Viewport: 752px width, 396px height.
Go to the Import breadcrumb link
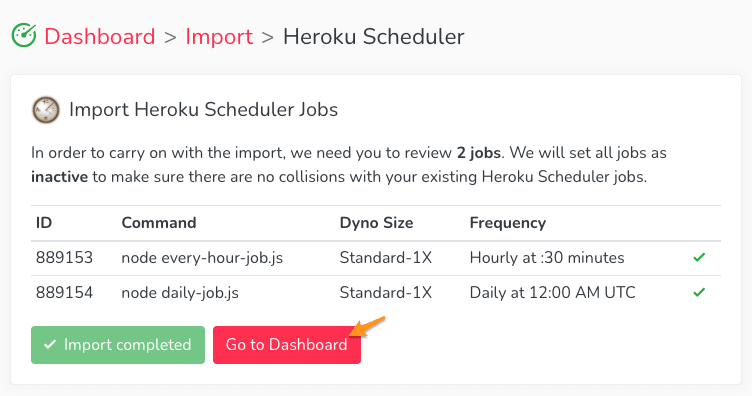tap(219, 36)
